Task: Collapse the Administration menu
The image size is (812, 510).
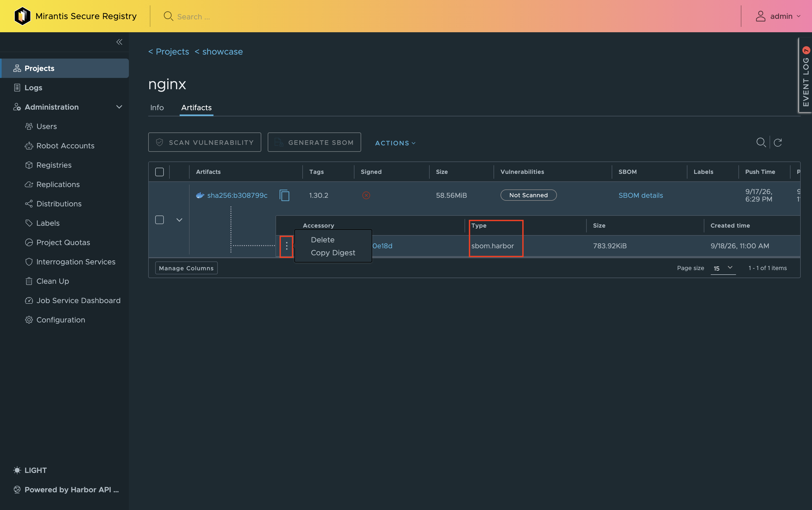Action: tap(119, 107)
